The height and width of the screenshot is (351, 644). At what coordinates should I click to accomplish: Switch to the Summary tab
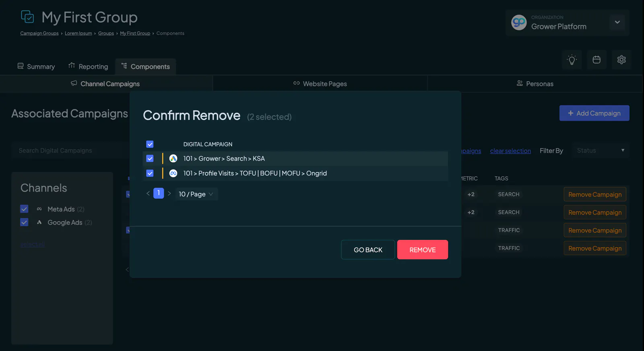36,66
